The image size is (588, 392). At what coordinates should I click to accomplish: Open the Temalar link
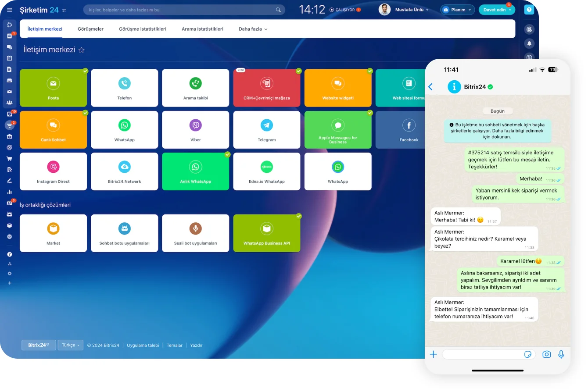[175, 346]
